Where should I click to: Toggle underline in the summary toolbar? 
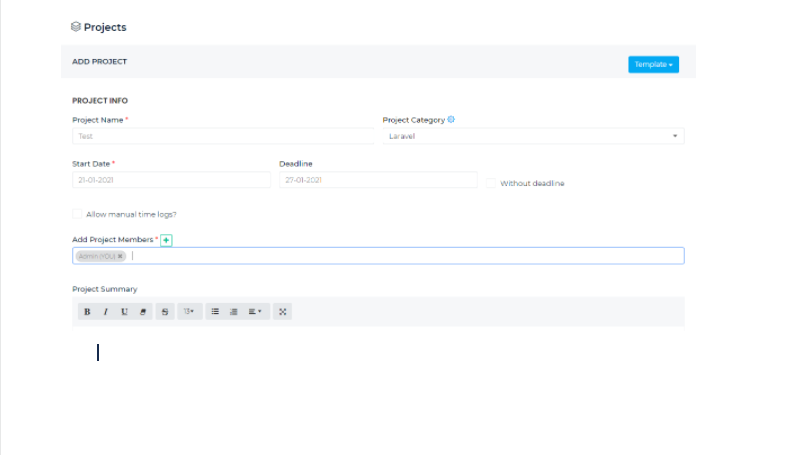pos(125,312)
